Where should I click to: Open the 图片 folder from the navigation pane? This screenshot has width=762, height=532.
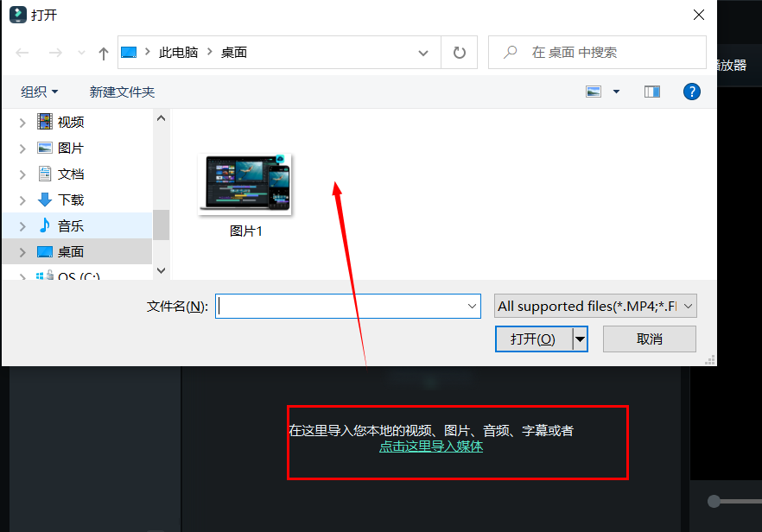(x=70, y=147)
